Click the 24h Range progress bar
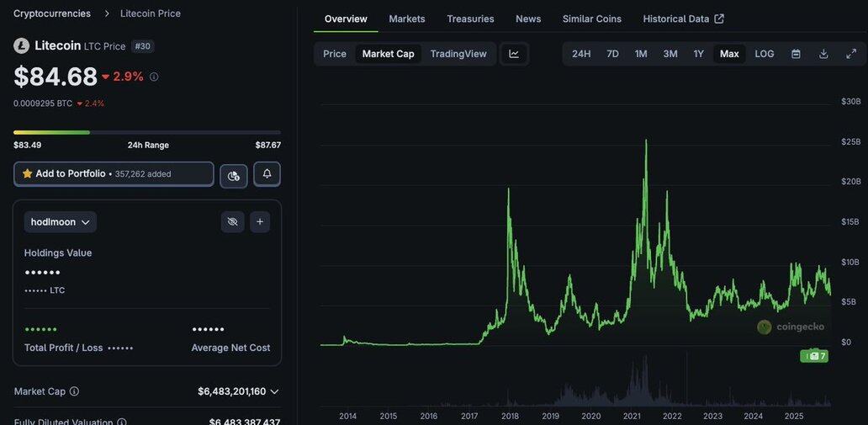 coord(147,132)
